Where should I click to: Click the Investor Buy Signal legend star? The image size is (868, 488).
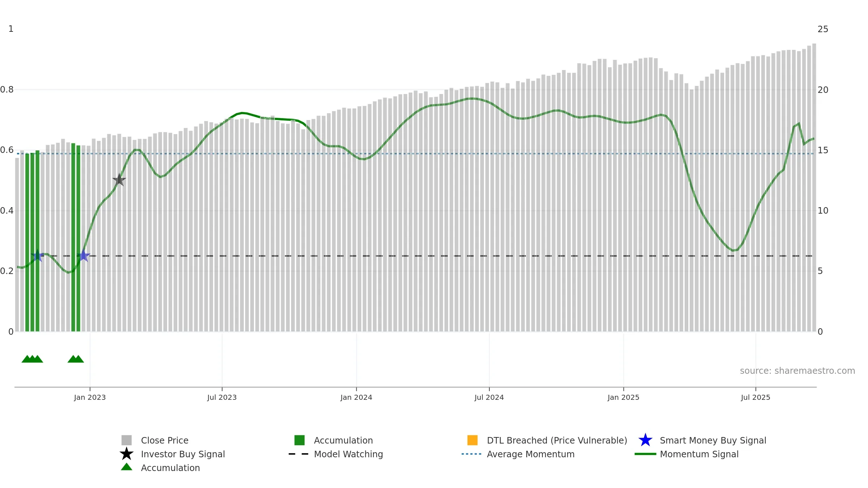coord(127,454)
